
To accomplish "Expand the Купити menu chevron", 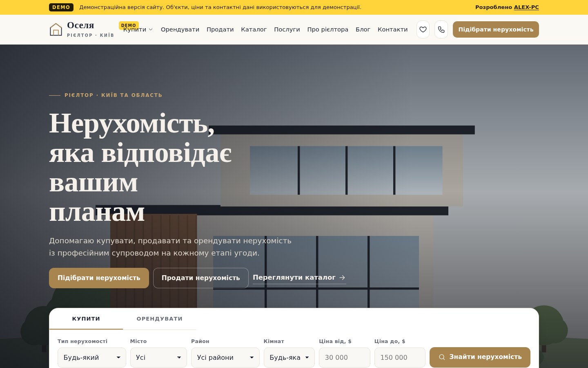I will pyautogui.click(x=151, y=29).
